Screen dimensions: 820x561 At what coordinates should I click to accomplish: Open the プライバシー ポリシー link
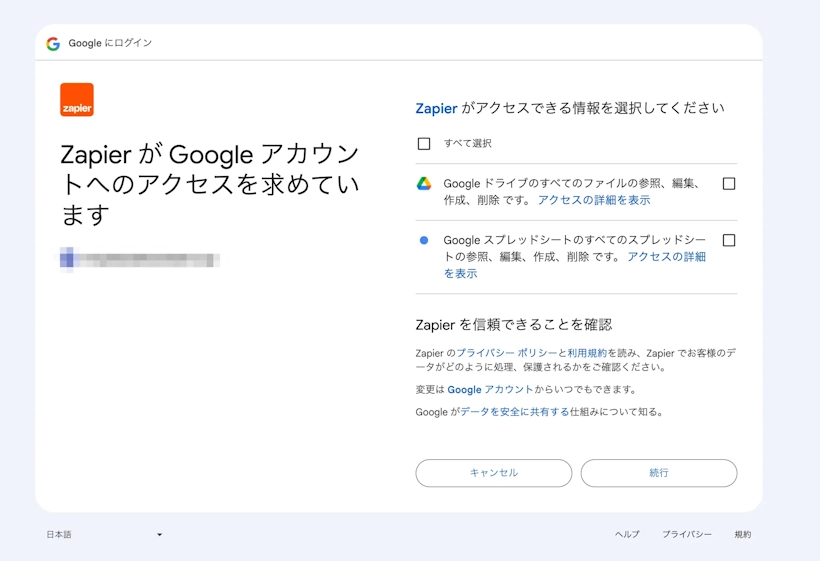(x=507, y=353)
